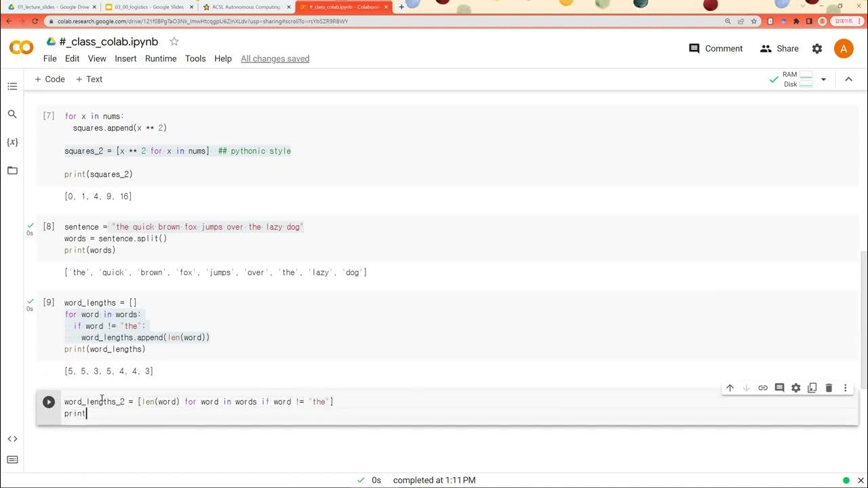The width and height of the screenshot is (868, 488).
Task: Open the account avatar A
Action: point(844,49)
